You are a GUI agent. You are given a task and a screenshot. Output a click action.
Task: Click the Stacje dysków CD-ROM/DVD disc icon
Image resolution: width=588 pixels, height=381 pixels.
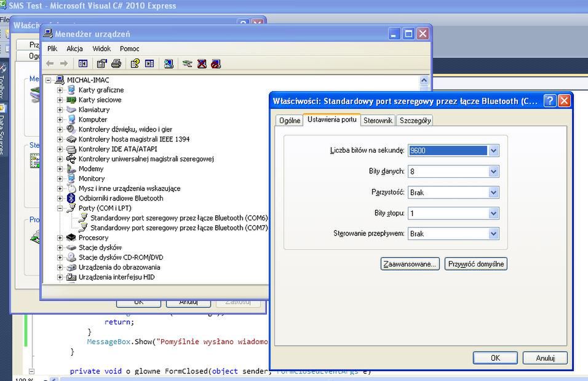(71, 257)
